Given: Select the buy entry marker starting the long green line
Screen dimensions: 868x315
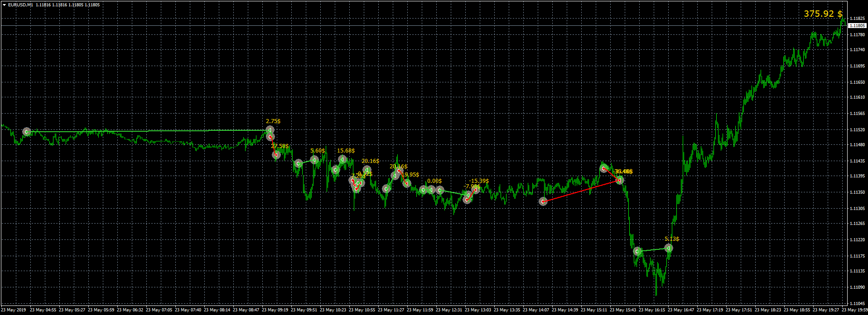Looking at the screenshot, I should [27, 132].
